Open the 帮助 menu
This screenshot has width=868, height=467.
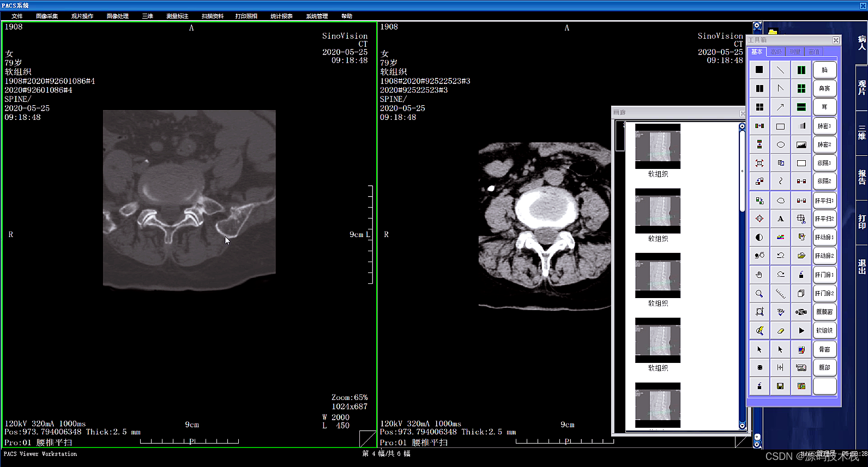point(347,16)
